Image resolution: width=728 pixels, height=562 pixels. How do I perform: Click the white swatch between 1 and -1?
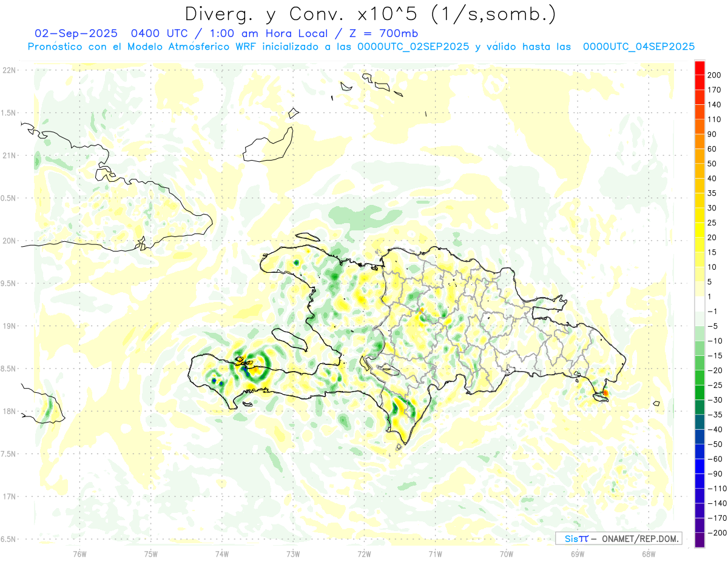[700, 304]
